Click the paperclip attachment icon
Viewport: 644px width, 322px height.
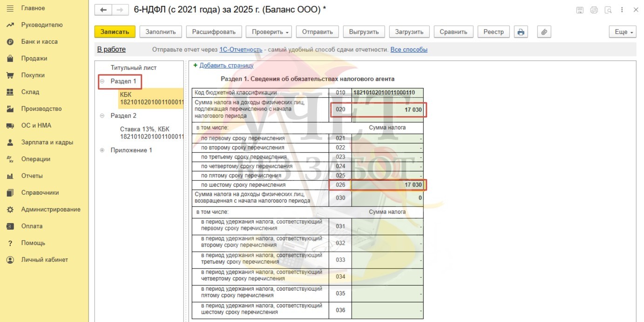(x=544, y=32)
